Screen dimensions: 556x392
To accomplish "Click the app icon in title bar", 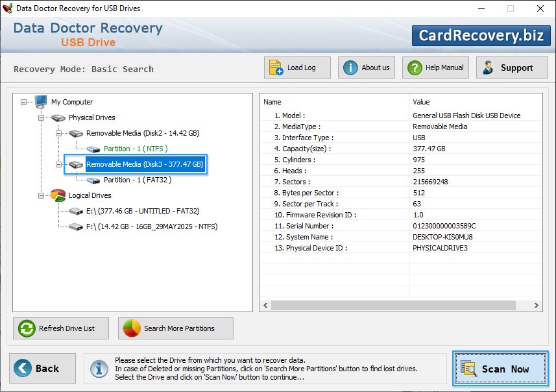I will tap(8, 8).
